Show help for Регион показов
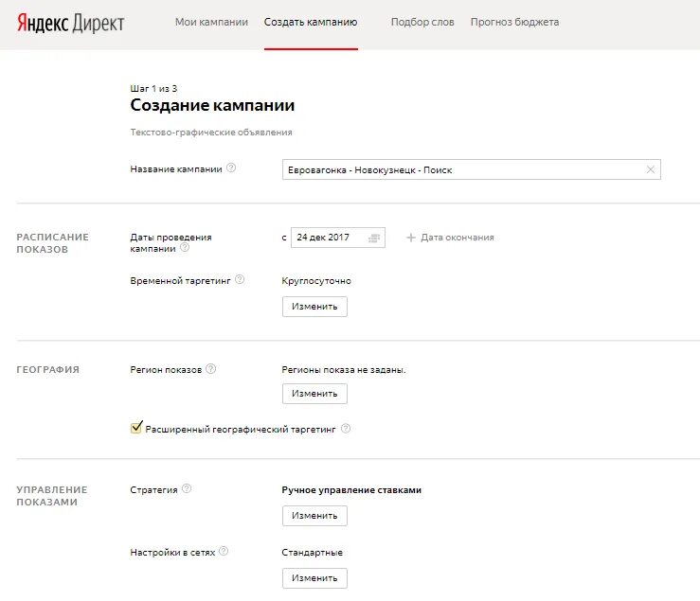 point(210,368)
